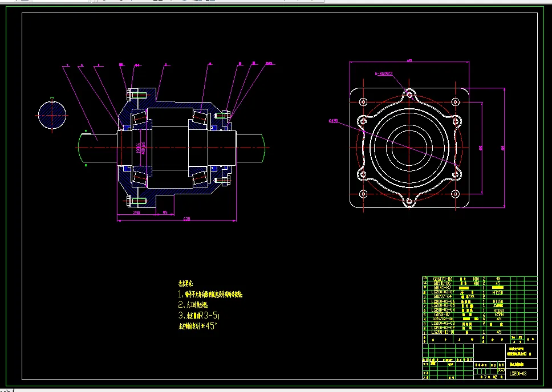Click parts list cell GB145-87
Image resolution: width=552 pixels, height=392 pixels.
click(x=442, y=288)
